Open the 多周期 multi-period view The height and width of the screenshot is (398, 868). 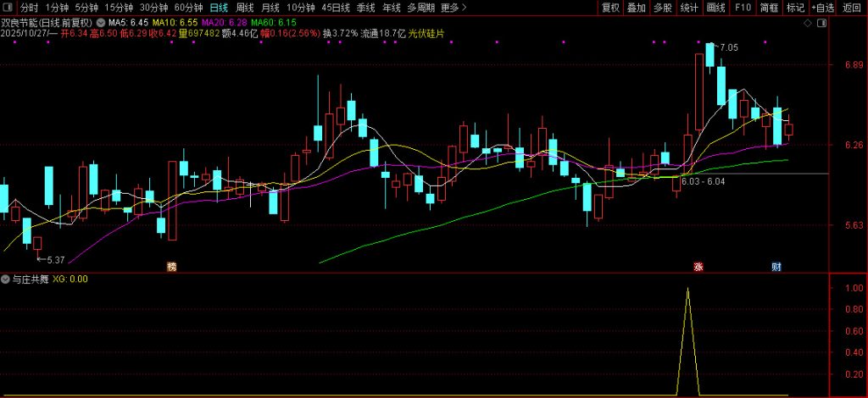tap(420, 8)
